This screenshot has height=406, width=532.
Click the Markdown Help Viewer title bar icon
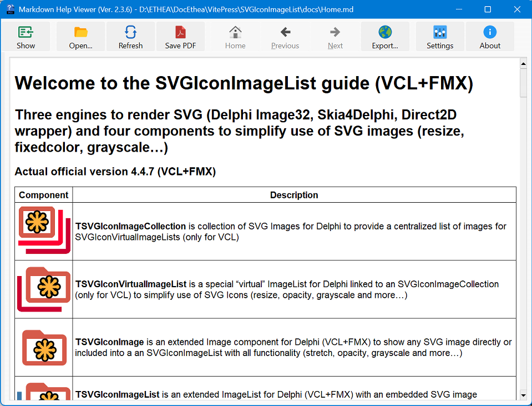[9, 9]
